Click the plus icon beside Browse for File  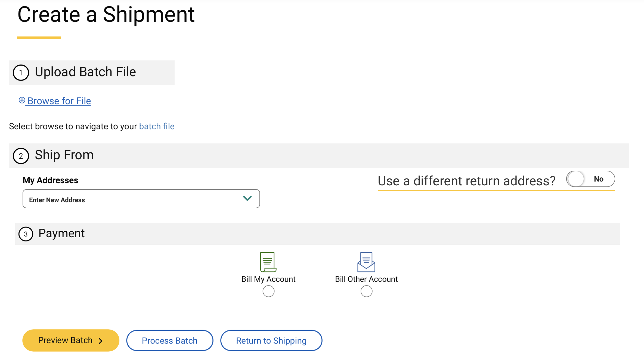coord(22,100)
